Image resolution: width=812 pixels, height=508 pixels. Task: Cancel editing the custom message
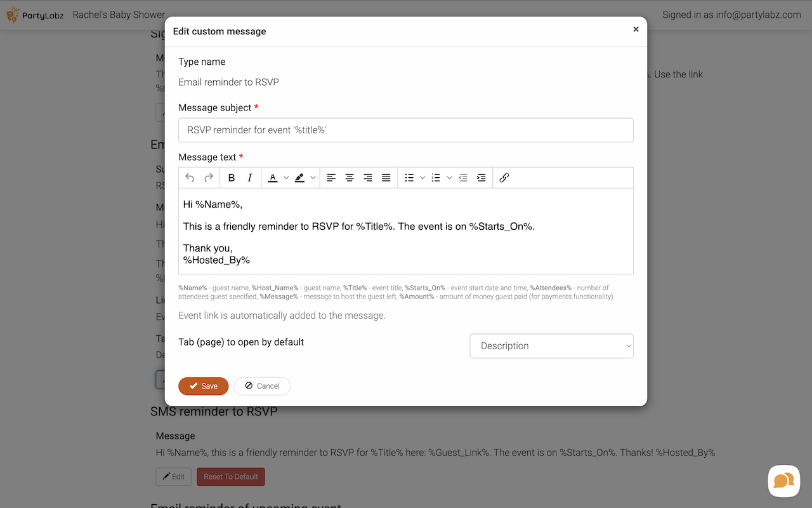click(262, 386)
